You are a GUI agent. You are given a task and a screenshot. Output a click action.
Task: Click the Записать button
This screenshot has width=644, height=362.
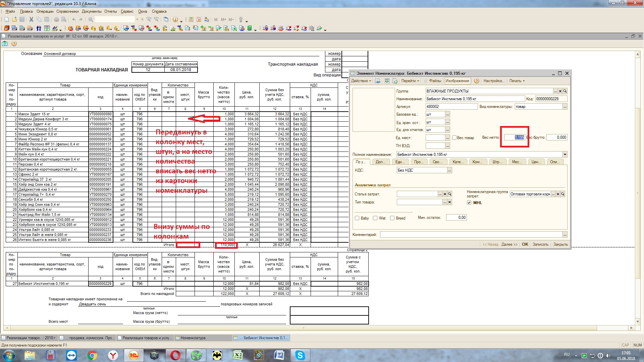(540, 244)
